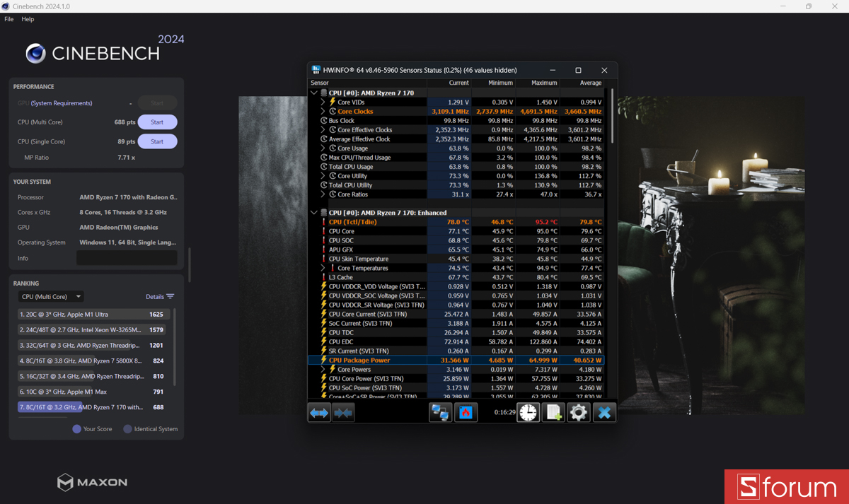Expand the Core Usage row
Image resolution: width=849 pixels, height=504 pixels.
(323, 148)
